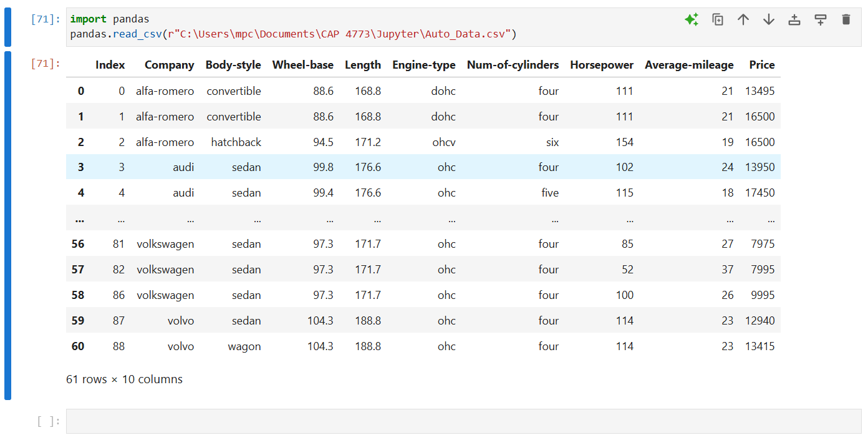Select the Price column header
The width and height of the screenshot is (868, 435).
pyautogui.click(x=762, y=64)
